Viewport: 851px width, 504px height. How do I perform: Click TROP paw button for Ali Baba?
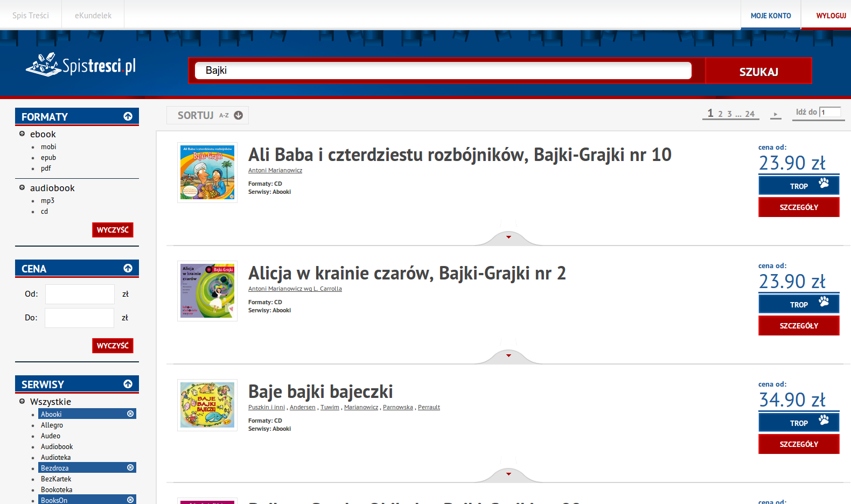(799, 185)
